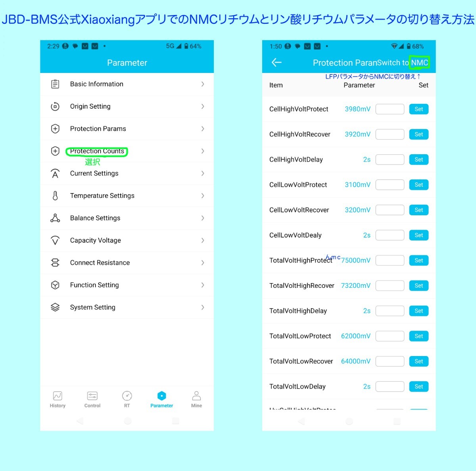
Task: Open the Temperature Settings entry
Action: [127, 195]
